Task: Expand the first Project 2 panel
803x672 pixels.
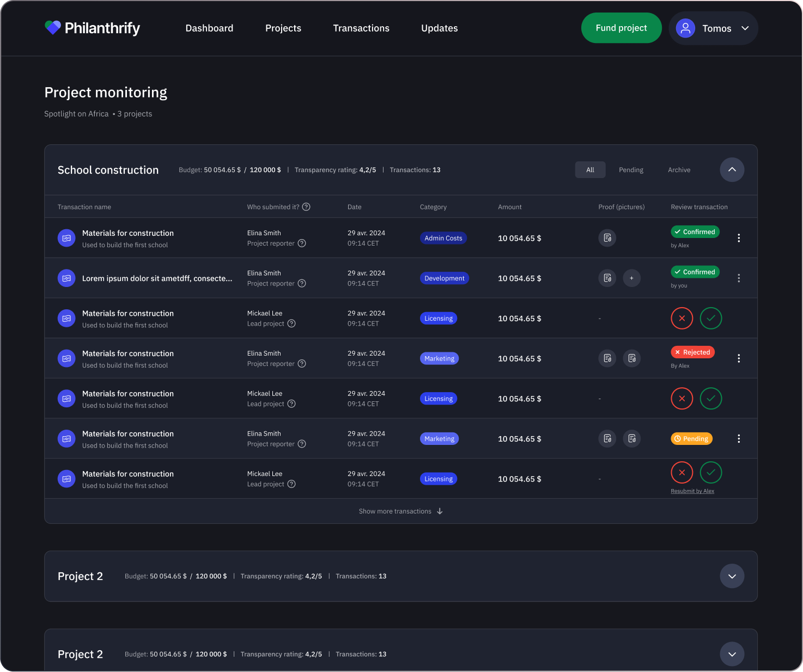Action: click(732, 576)
